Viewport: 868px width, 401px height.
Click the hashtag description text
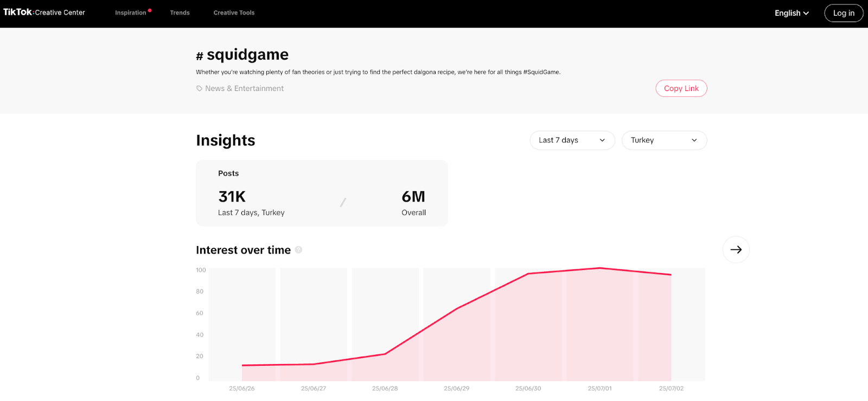(378, 72)
